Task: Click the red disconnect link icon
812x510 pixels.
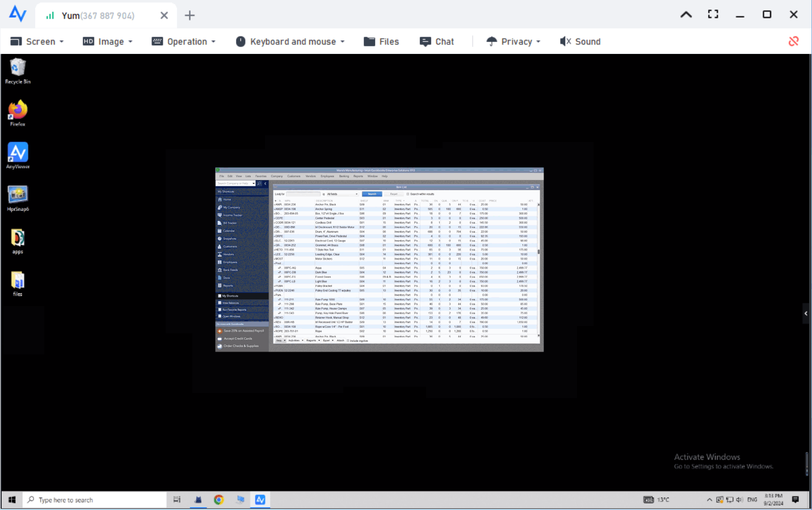Action: (793, 41)
